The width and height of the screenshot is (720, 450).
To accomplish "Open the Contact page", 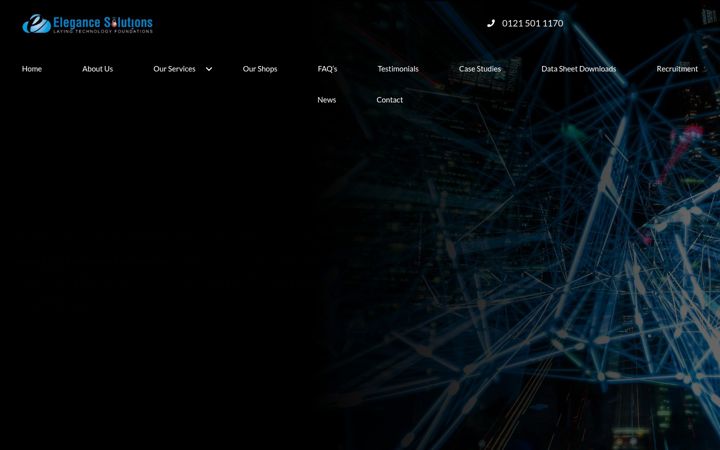I will click(389, 100).
